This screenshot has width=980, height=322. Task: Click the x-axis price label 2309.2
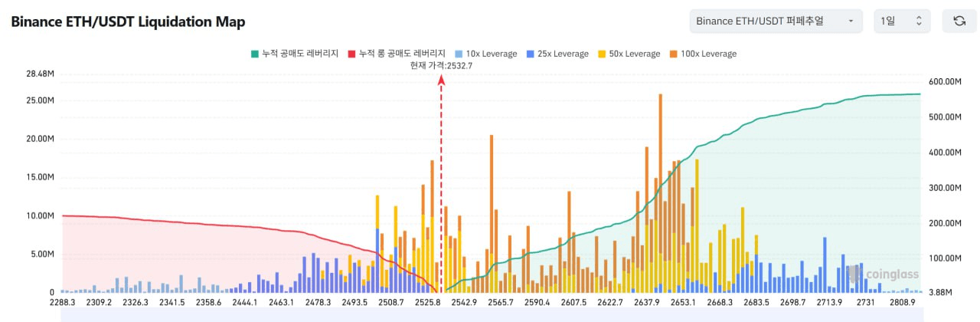tap(98, 304)
